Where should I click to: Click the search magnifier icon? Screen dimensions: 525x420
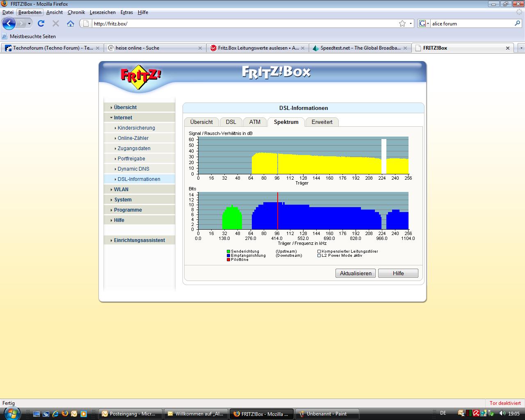517,23
